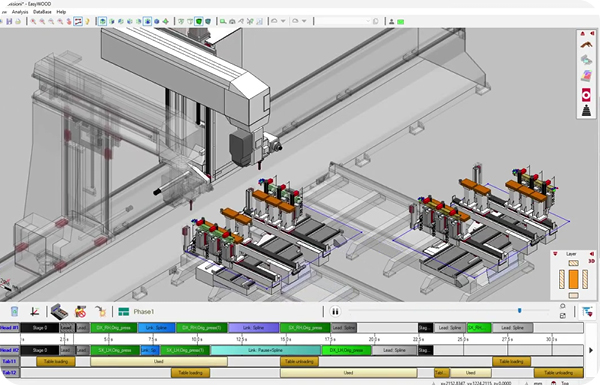Select the orange center face in Layer panel
Image resolution: width=600 pixels, height=385 pixels.
pyautogui.click(x=573, y=279)
